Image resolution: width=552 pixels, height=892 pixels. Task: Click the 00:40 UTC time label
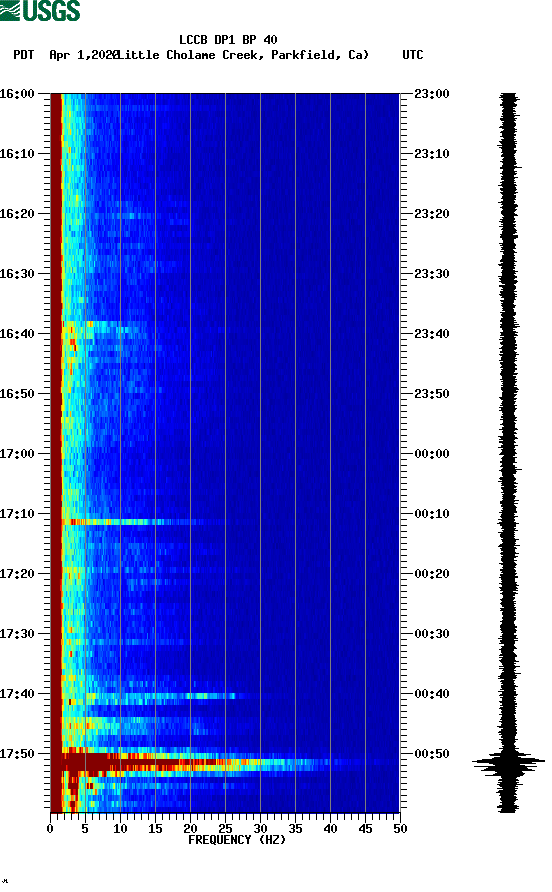pos(431,694)
